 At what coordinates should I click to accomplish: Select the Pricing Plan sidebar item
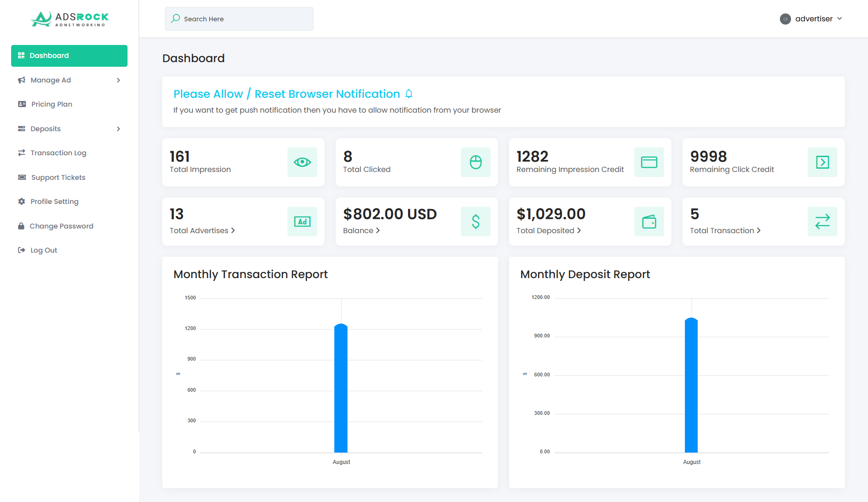tap(51, 104)
